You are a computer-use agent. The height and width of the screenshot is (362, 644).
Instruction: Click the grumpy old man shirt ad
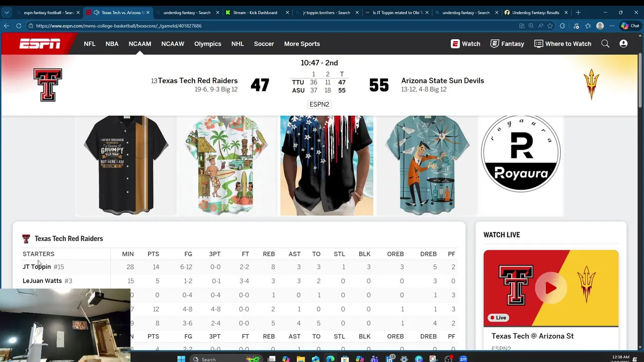coord(126,165)
